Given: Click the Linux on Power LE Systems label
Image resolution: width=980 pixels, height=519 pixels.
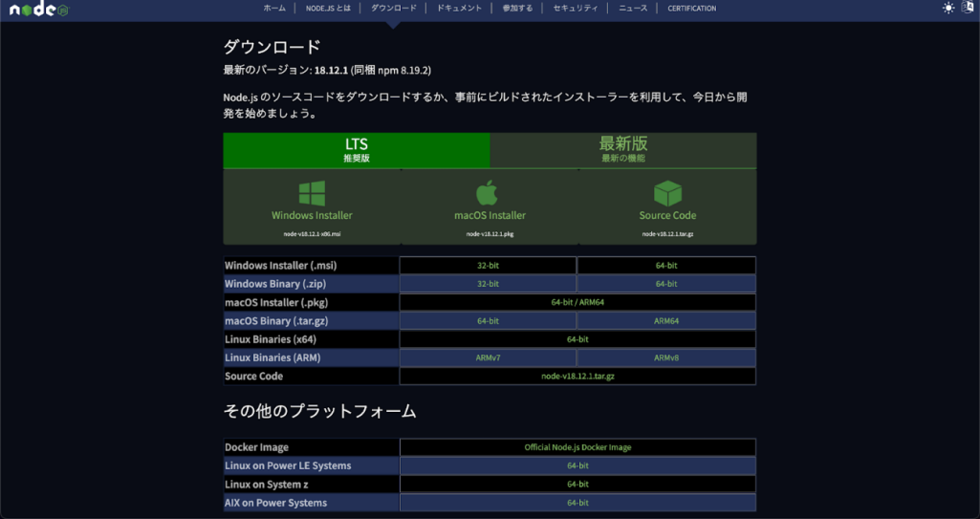Looking at the screenshot, I should [x=288, y=465].
